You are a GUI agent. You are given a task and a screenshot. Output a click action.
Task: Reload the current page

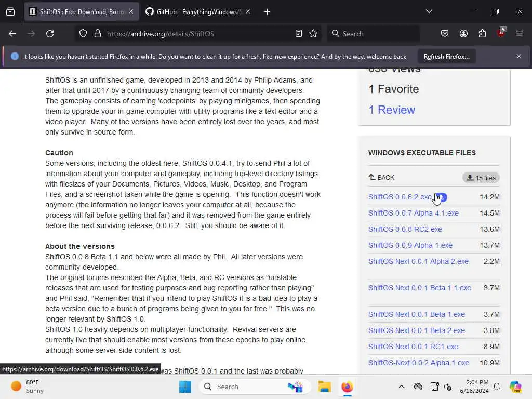50,34
